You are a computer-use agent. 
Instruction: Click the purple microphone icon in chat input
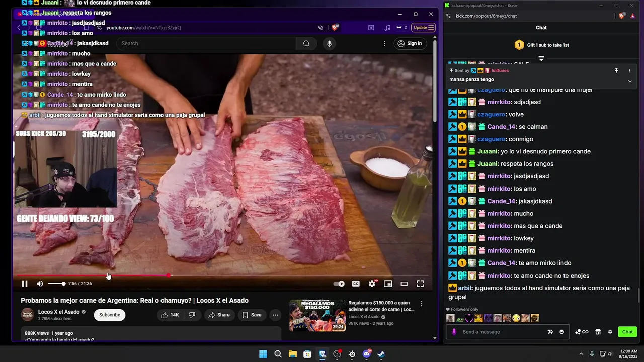pyautogui.click(x=454, y=332)
